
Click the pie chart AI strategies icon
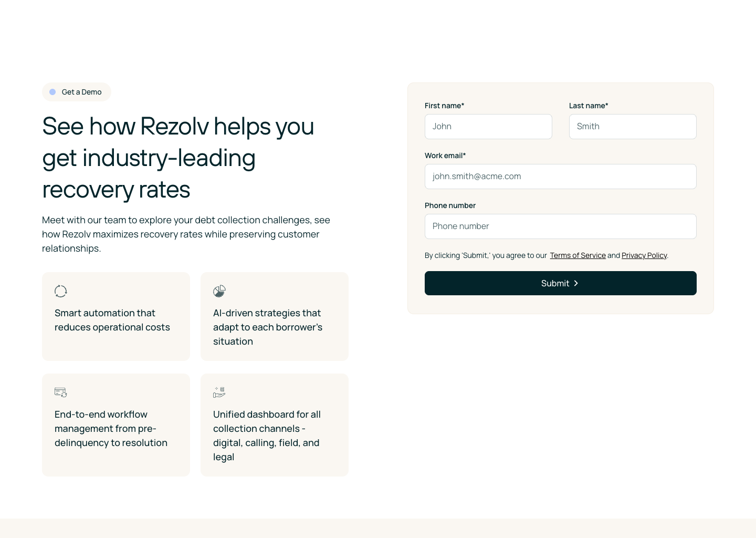[x=219, y=291]
